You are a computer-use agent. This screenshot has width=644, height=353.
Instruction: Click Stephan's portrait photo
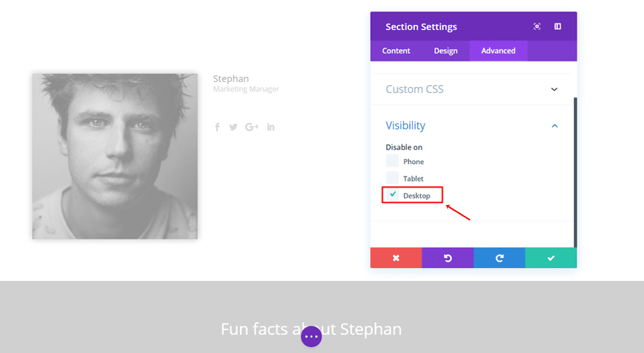coord(115,156)
